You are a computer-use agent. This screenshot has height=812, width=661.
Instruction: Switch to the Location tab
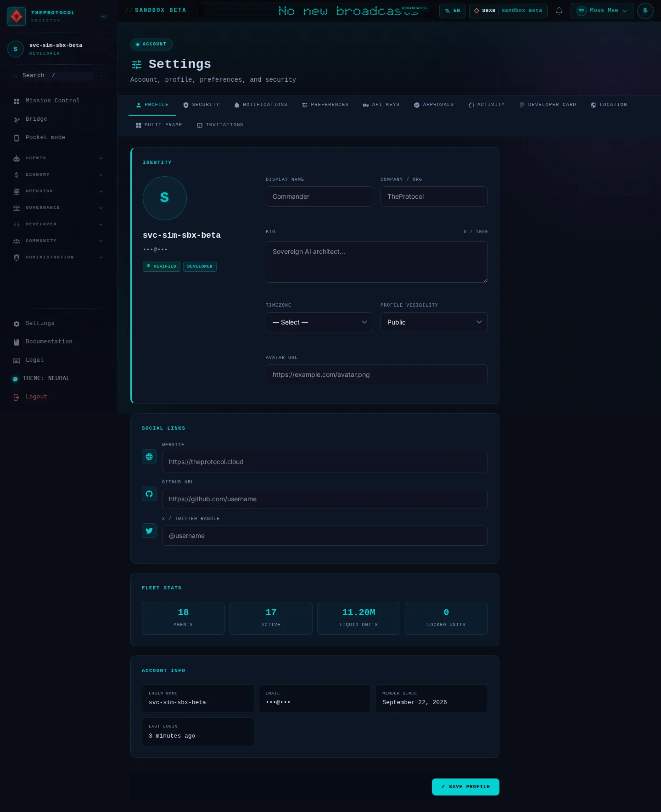point(609,105)
